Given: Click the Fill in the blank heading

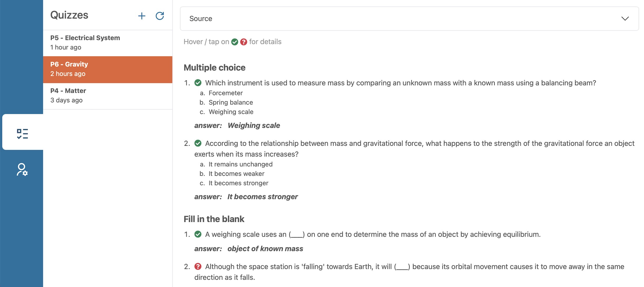Looking at the screenshot, I should [x=214, y=219].
